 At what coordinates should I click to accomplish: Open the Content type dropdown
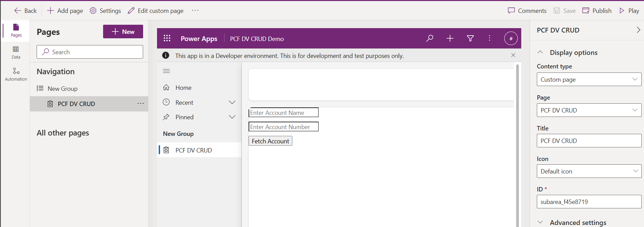[x=589, y=80]
